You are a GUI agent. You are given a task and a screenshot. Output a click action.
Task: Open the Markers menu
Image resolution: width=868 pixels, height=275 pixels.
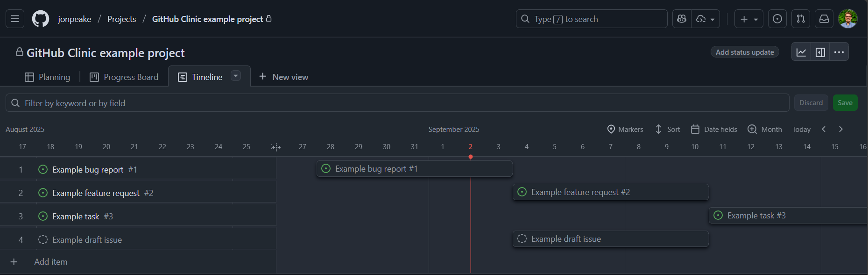[x=625, y=129]
